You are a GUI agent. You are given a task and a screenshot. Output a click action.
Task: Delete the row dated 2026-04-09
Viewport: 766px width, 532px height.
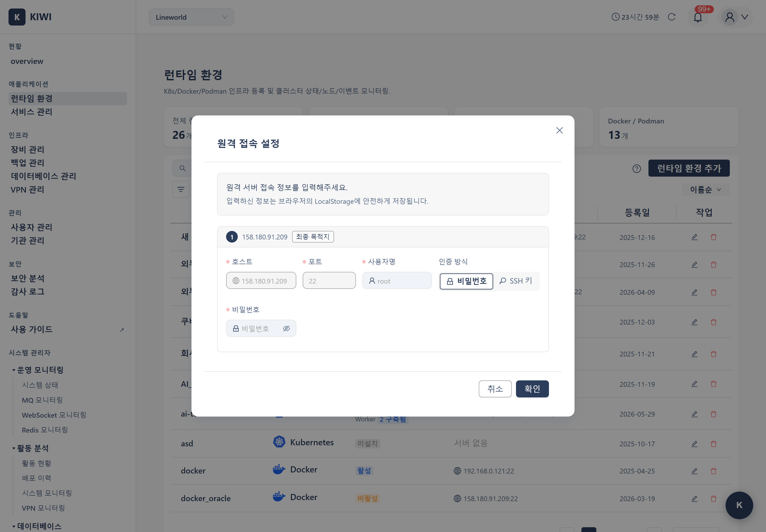click(x=713, y=292)
